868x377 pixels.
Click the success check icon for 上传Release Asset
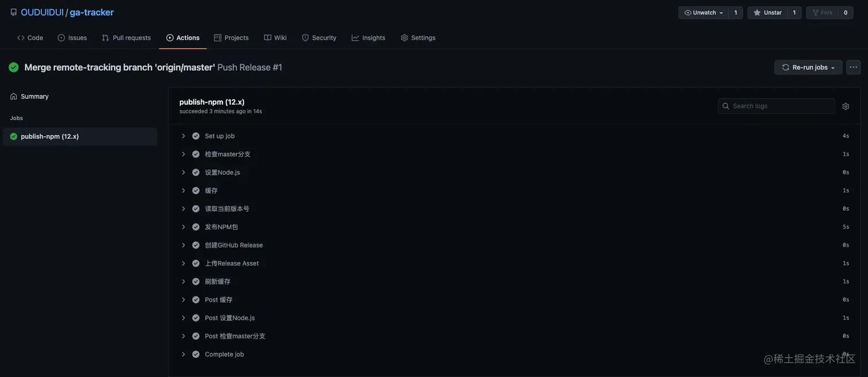point(196,263)
